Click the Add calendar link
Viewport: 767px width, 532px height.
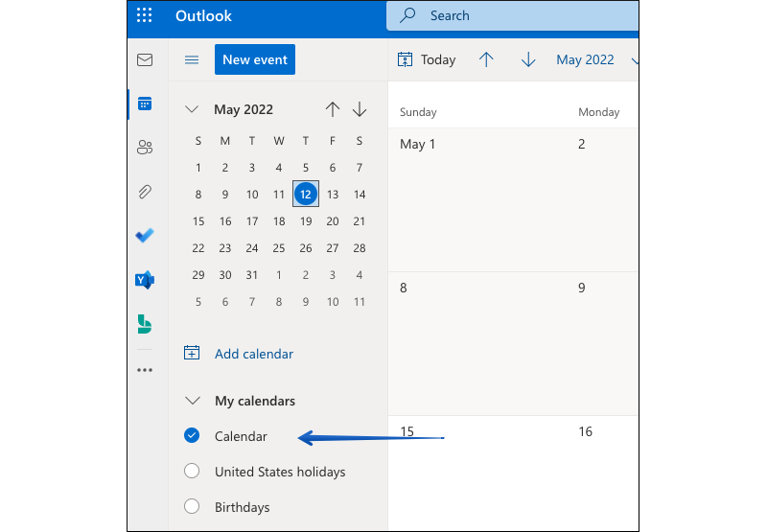pyautogui.click(x=253, y=354)
